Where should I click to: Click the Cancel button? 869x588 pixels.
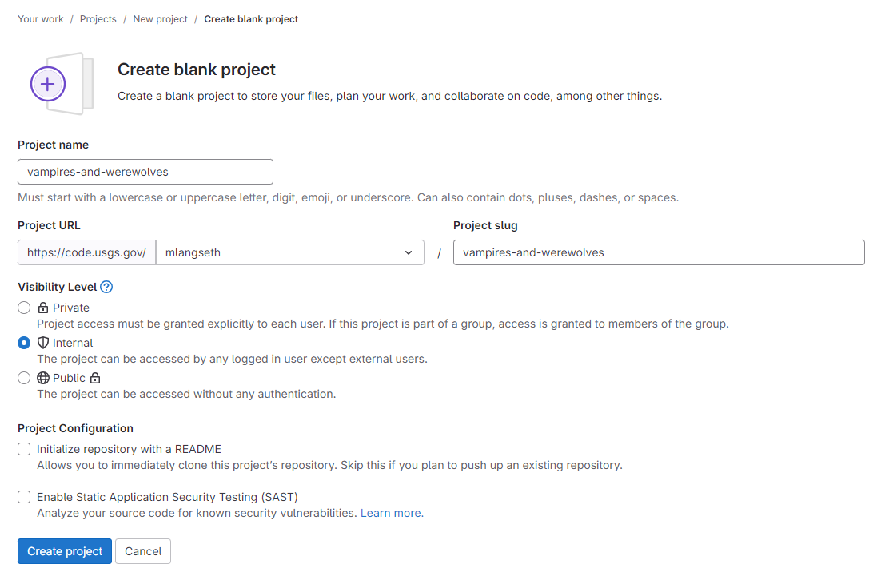point(143,551)
